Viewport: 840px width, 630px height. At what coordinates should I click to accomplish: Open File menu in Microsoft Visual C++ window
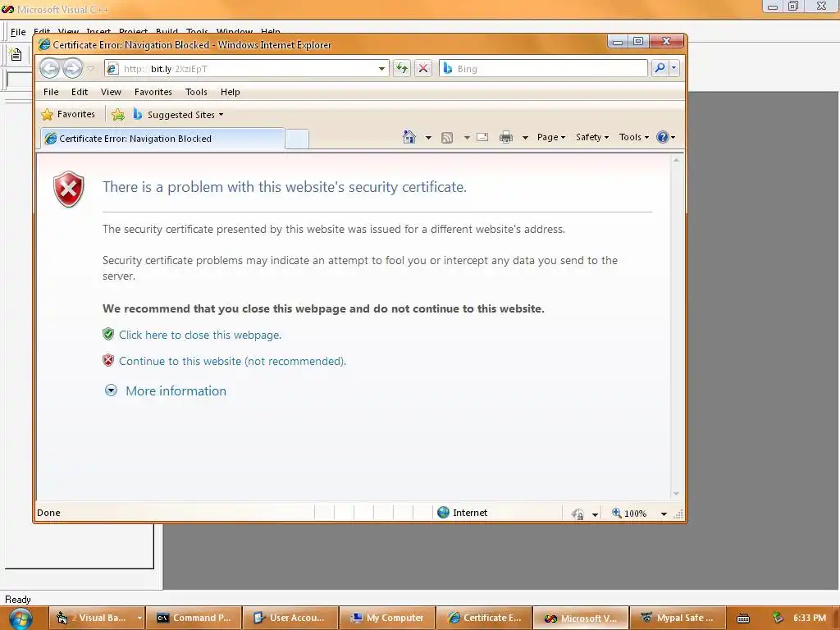click(x=18, y=32)
